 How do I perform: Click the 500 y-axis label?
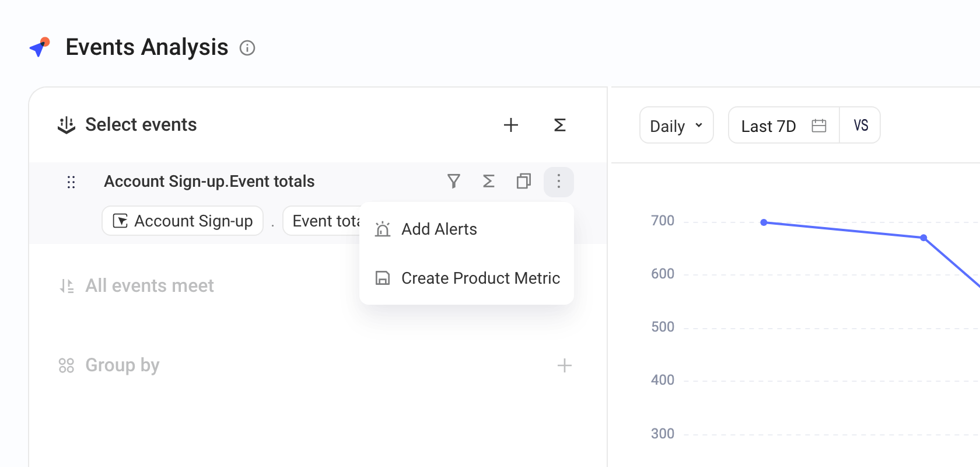click(663, 327)
